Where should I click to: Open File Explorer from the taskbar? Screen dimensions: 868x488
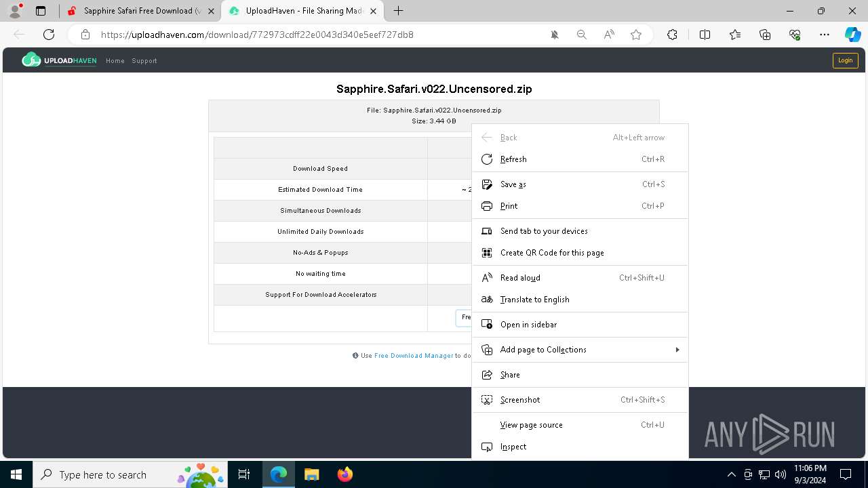[311, 474]
